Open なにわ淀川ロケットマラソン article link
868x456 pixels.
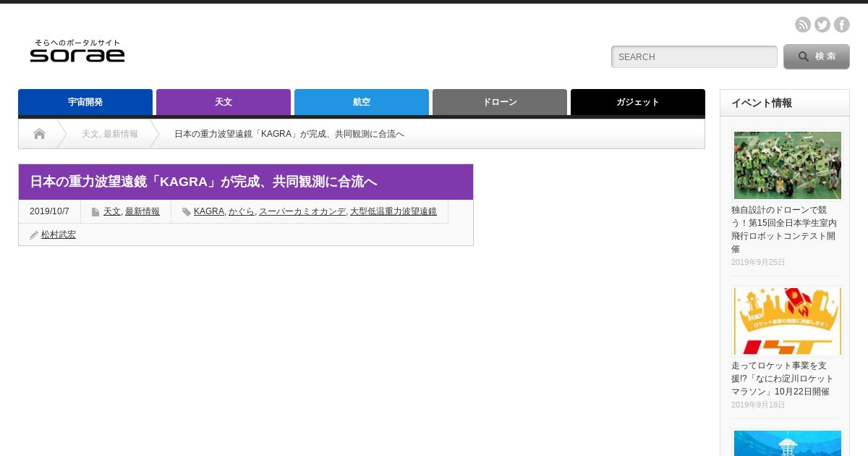click(x=783, y=379)
